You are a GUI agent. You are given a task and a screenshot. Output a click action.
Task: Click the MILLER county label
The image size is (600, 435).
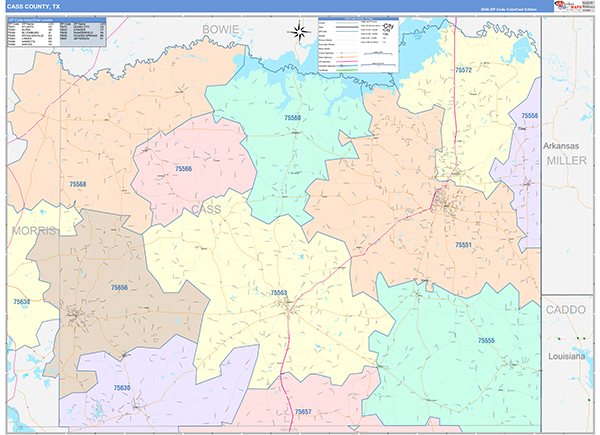(x=566, y=161)
